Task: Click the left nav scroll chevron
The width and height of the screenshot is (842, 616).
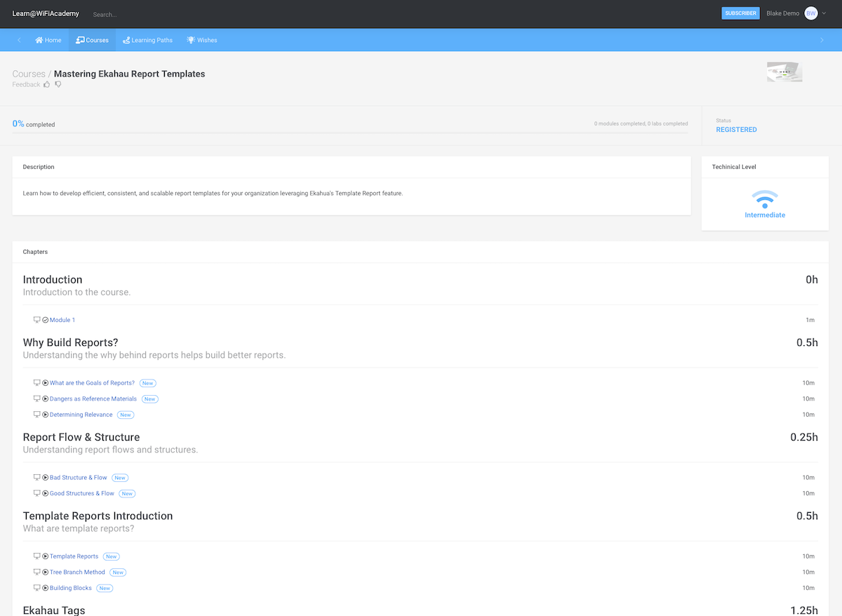Action: coord(19,40)
